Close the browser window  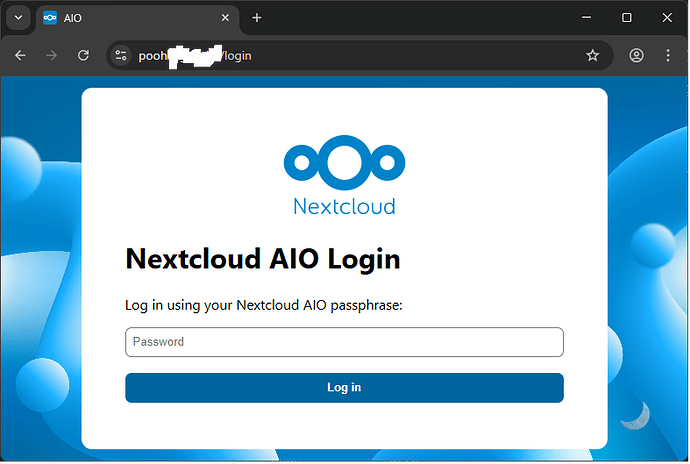point(667,18)
